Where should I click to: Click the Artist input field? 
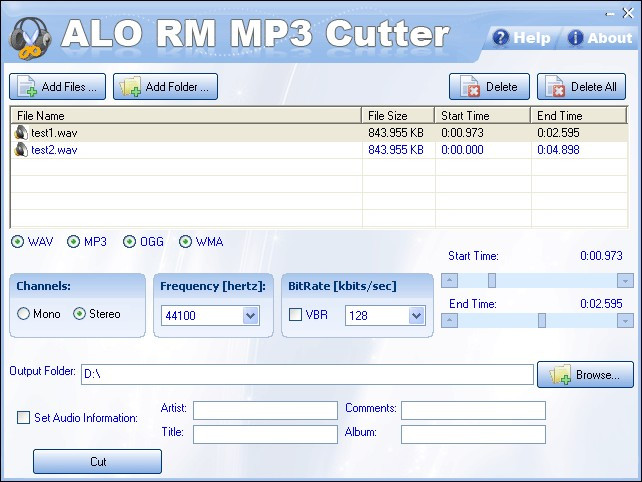tap(265, 410)
